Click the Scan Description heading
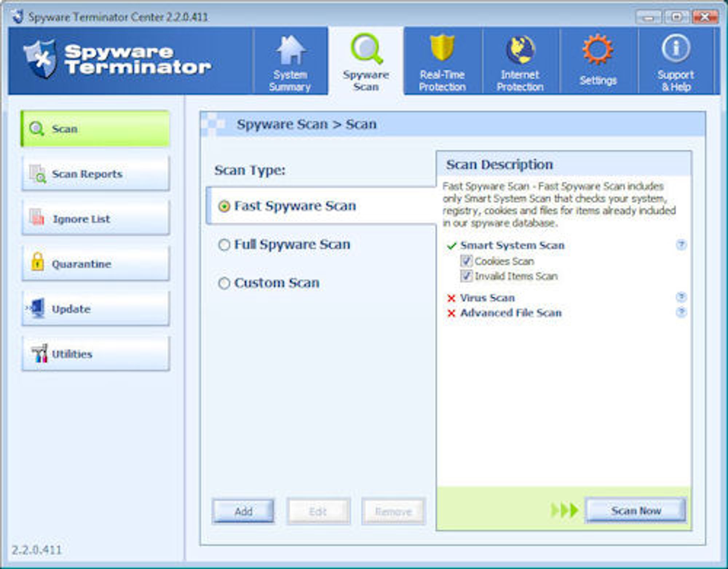The width and height of the screenshot is (728, 569). (x=499, y=164)
